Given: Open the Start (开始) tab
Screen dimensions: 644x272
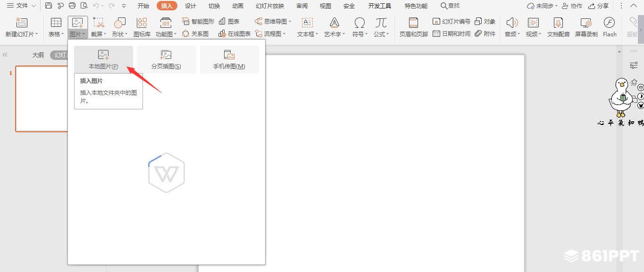Looking at the screenshot, I should click(x=143, y=6).
